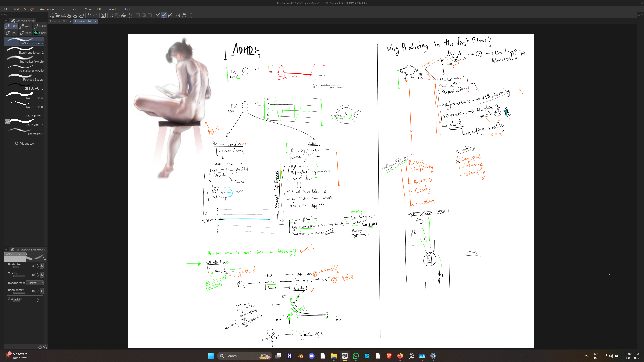This screenshot has height=362, width=644.
Task: Select the NAKD brush group tab
Action: pos(40,26)
